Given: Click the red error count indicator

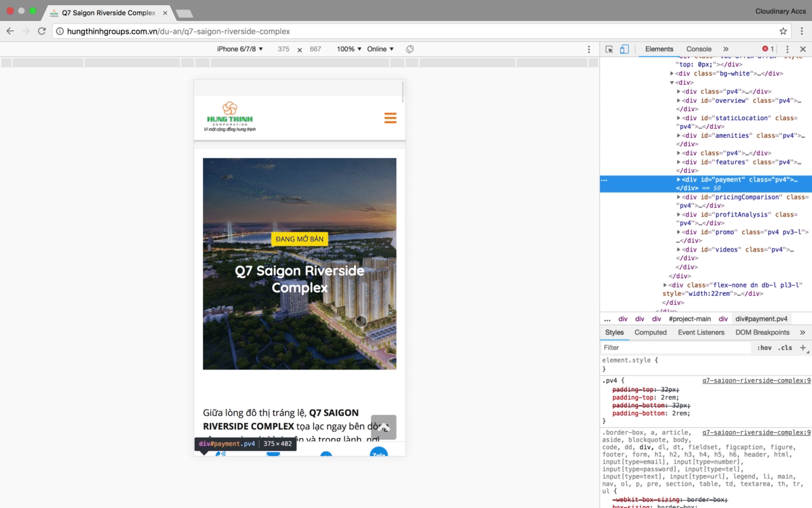Looking at the screenshot, I should point(768,49).
